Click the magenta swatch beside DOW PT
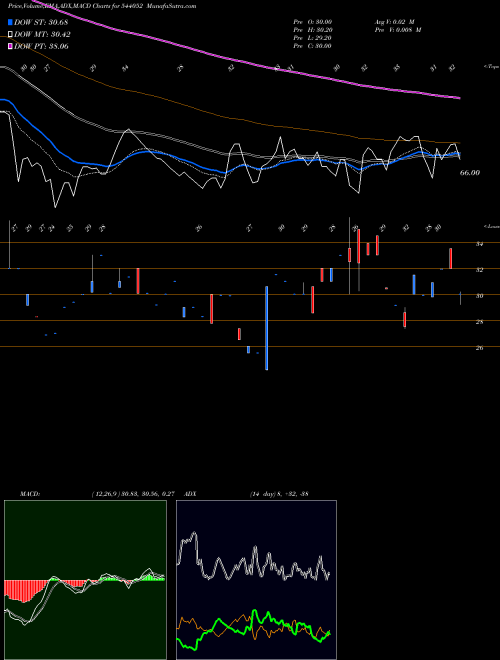The width and height of the screenshot is (500, 660). tap(10, 46)
